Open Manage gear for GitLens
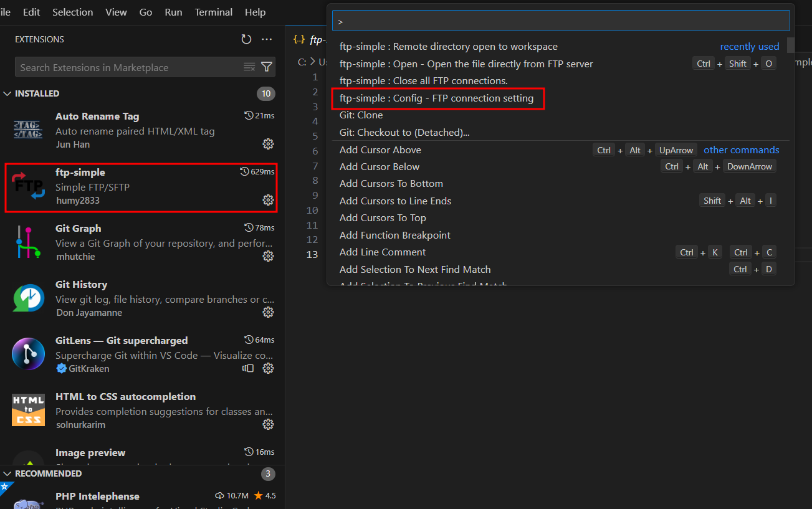 click(268, 368)
